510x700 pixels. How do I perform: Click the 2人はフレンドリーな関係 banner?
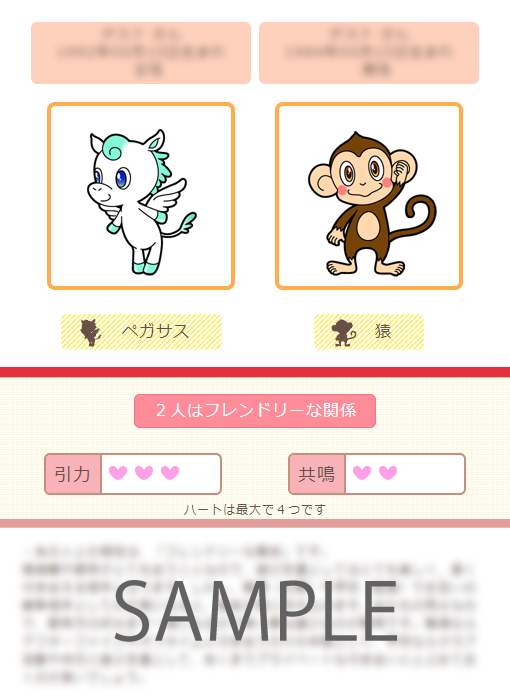click(x=255, y=411)
